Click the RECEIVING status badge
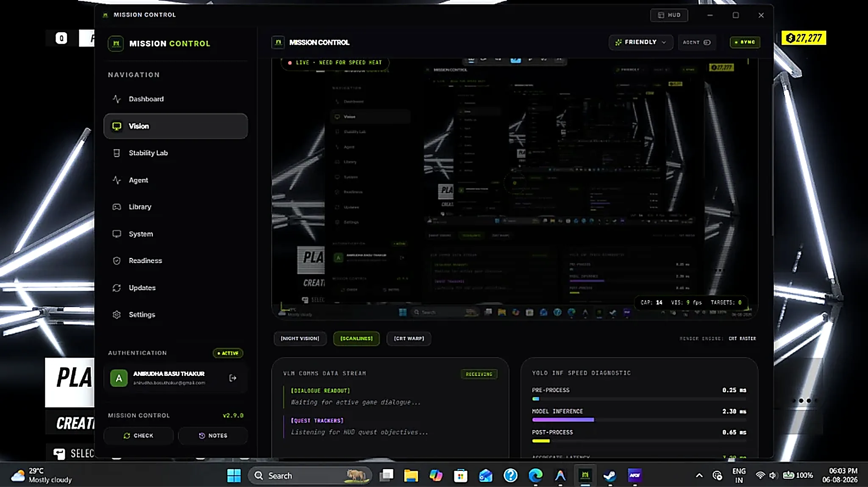Viewport: 868px width, 487px height. pyautogui.click(x=479, y=374)
